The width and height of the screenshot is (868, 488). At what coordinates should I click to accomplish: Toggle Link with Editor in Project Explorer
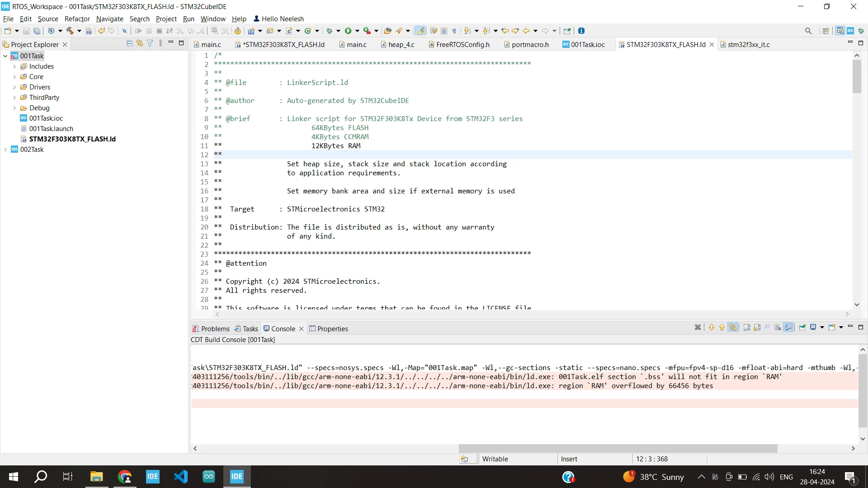coord(140,43)
